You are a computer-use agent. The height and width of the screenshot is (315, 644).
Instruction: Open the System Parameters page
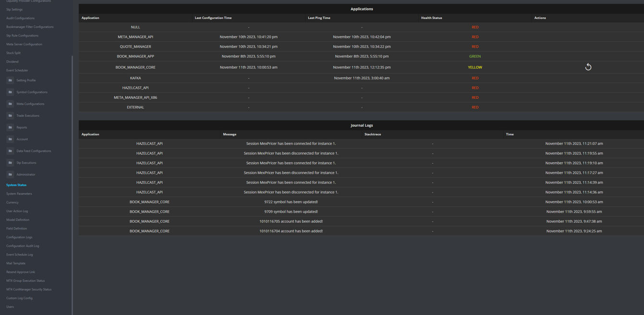(19, 194)
